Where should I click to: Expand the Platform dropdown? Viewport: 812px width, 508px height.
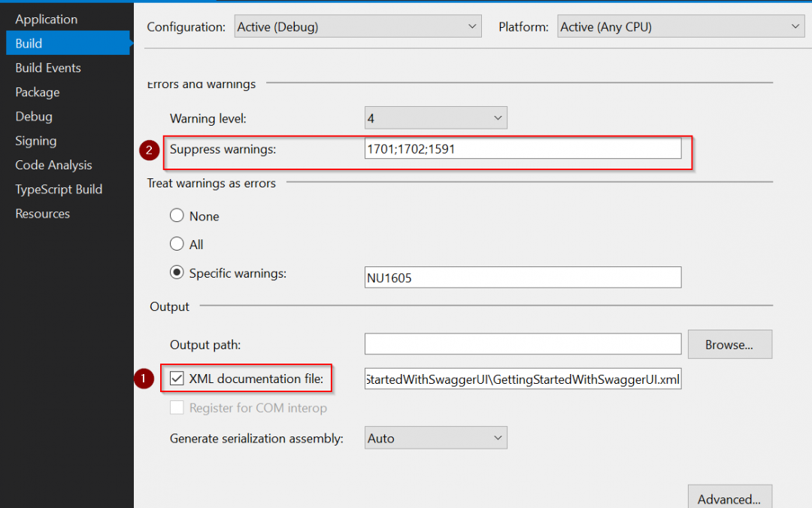[681, 27]
